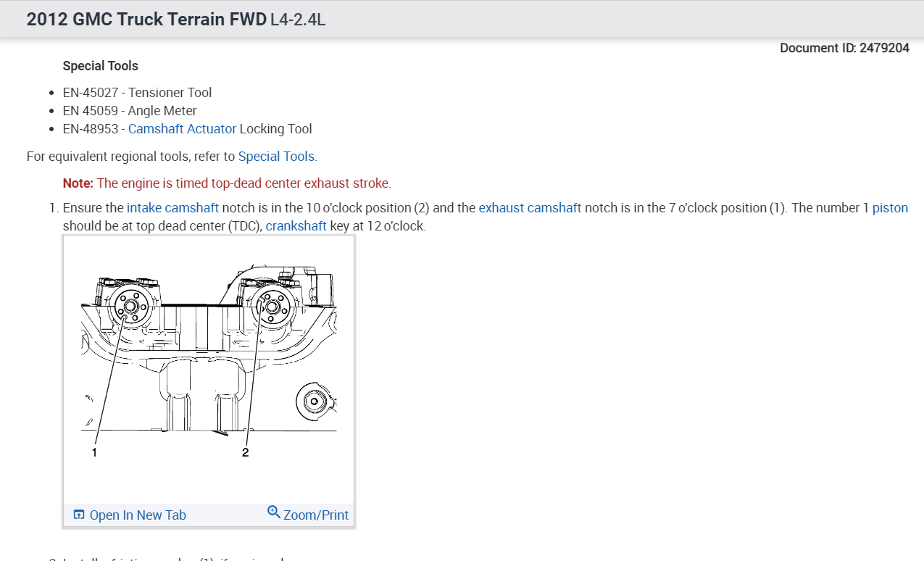This screenshot has width=924, height=561.
Task: Click the L4-2.4L engine label
Action: click(298, 20)
